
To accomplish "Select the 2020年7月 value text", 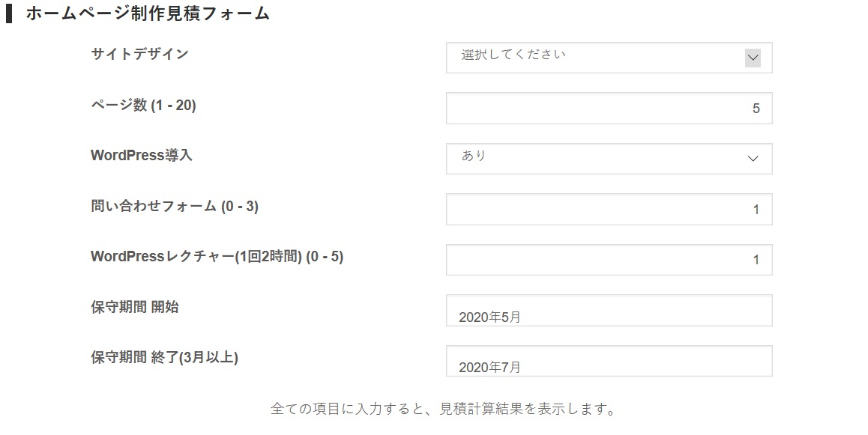I will point(489,367).
